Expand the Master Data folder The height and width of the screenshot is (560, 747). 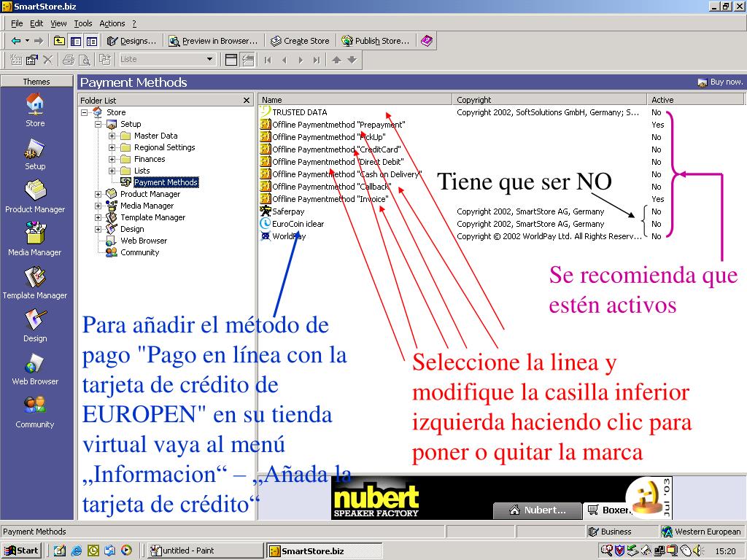[x=112, y=136]
